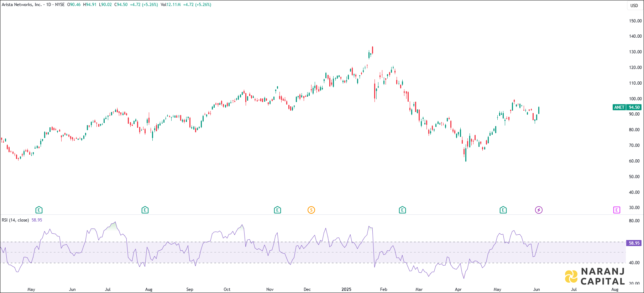The image size is (644, 293).
Task: Click the pink upcoming earnings E marker
Action: pyautogui.click(x=617, y=210)
